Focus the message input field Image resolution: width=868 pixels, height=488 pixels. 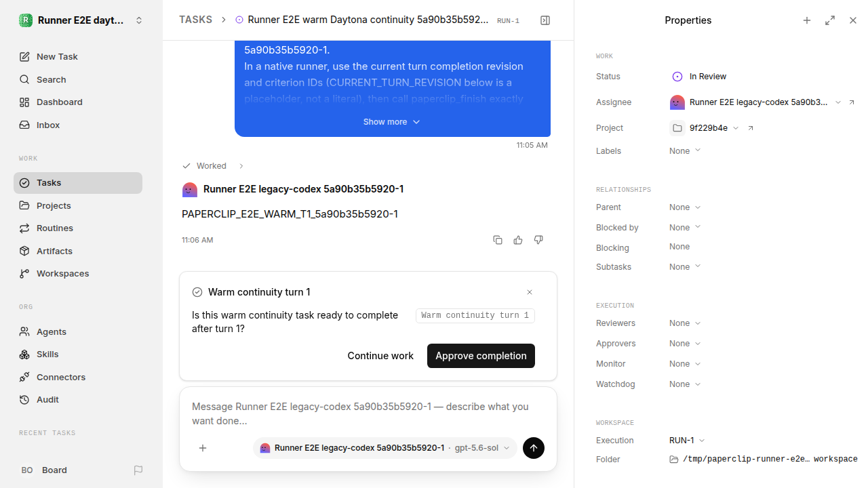click(368, 413)
